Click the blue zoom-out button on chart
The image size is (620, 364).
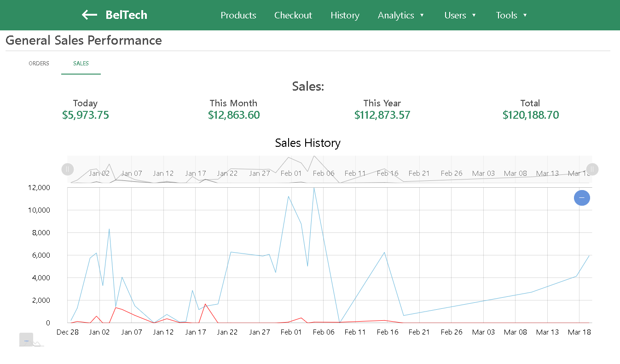(582, 198)
